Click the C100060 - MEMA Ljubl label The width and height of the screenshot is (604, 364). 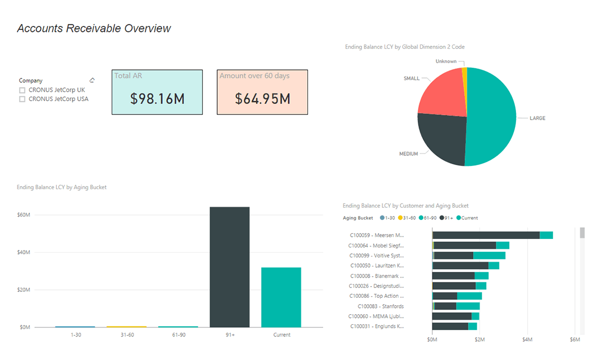click(376, 316)
